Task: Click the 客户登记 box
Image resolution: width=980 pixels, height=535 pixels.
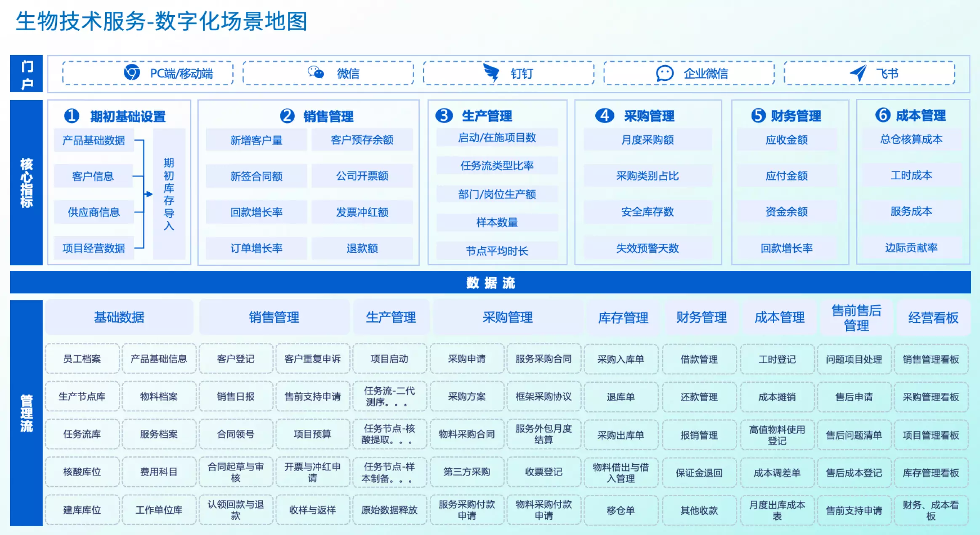Action: tap(236, 359)
